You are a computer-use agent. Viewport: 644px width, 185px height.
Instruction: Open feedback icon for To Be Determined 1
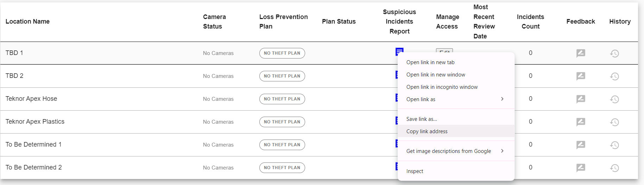[x=581, y=145]
